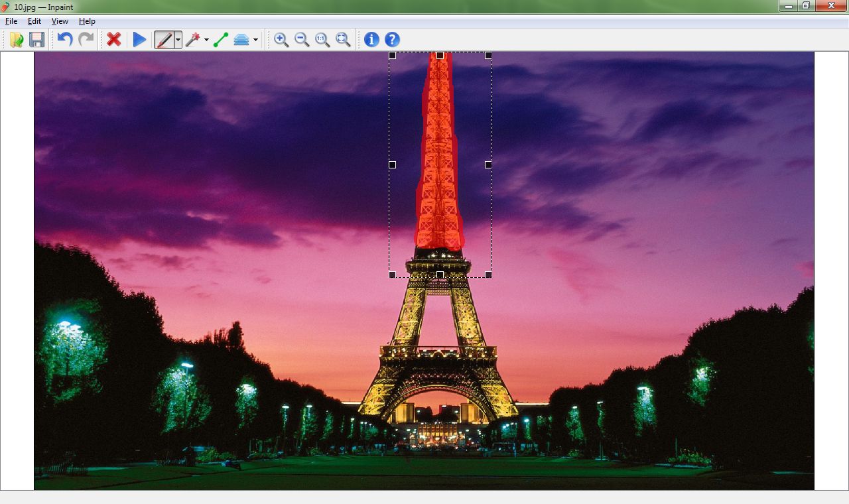
Task: Select the red marker tool
Action: tap(164, 40)
